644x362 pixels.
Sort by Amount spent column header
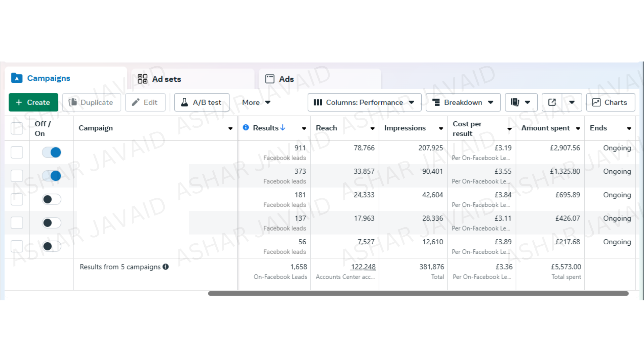[545, 128]
